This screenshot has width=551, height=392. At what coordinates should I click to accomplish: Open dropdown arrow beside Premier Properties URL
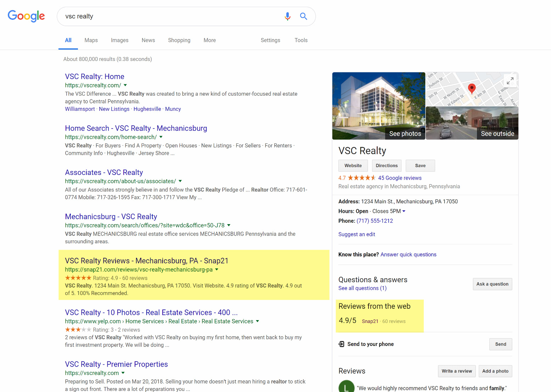pos(123,373)
